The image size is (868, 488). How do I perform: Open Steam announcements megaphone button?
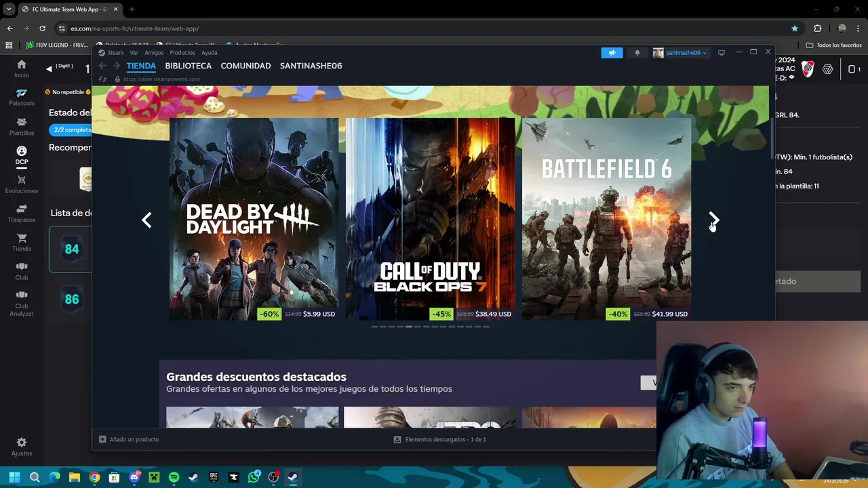[x=612, y=53]
